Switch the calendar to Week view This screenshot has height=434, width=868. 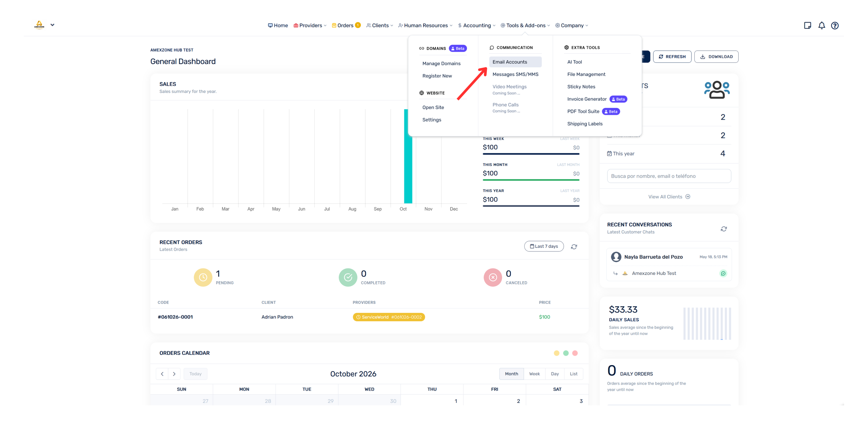(x=534, y=374)
